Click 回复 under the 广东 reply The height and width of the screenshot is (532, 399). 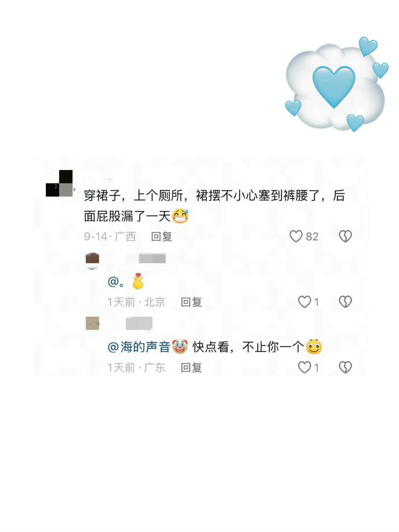click(191, 368)
